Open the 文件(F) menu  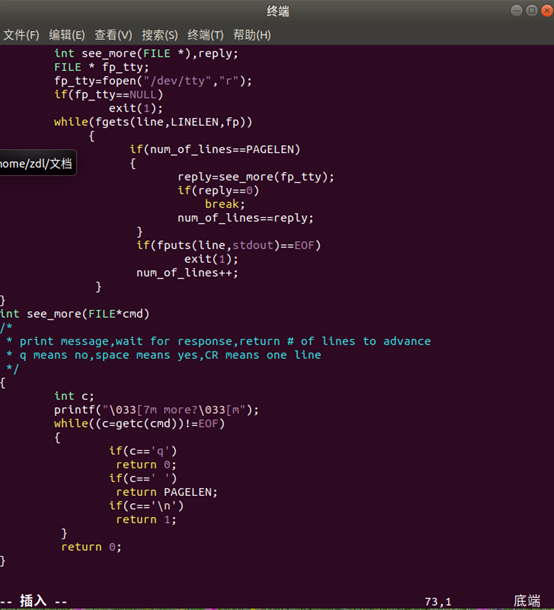tap(21, 35)
